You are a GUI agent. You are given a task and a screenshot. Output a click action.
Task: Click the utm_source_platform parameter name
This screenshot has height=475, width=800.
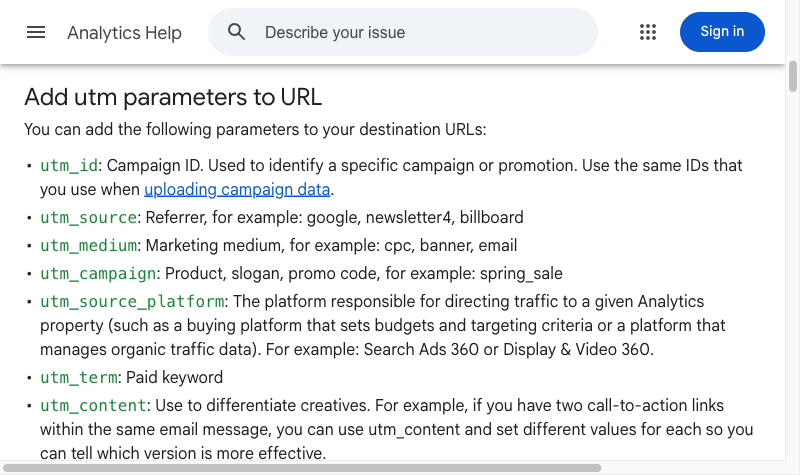pyautogui.click(x=132, y=302)
